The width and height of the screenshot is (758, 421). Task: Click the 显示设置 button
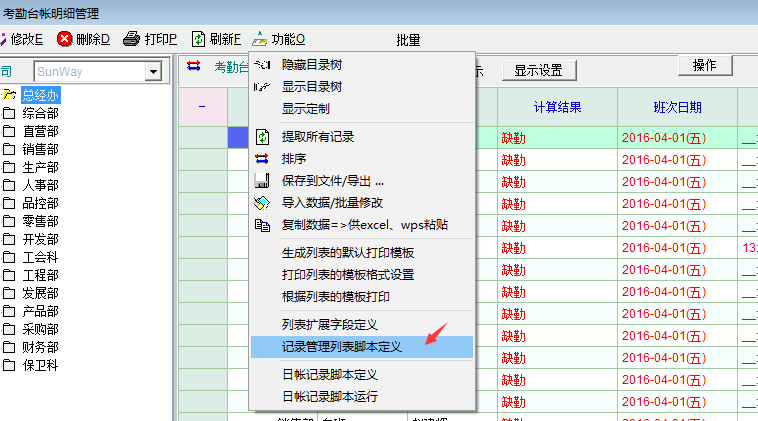(538, 71)
